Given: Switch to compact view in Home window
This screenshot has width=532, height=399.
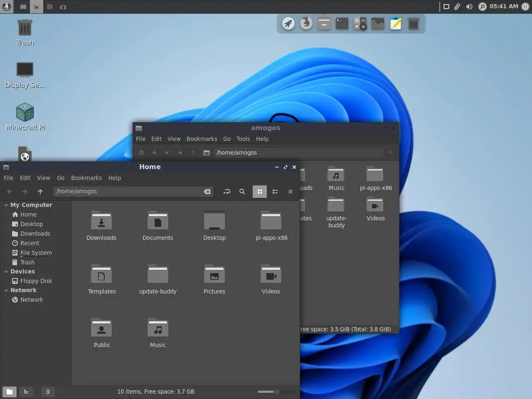Looking at the screenshot, I should click(x=291, y=192).
